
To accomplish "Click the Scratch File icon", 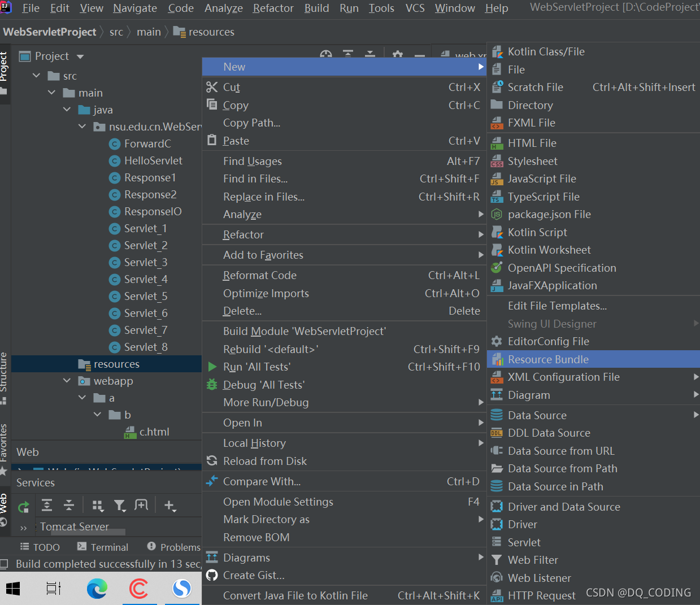I will tap(497, 87).
